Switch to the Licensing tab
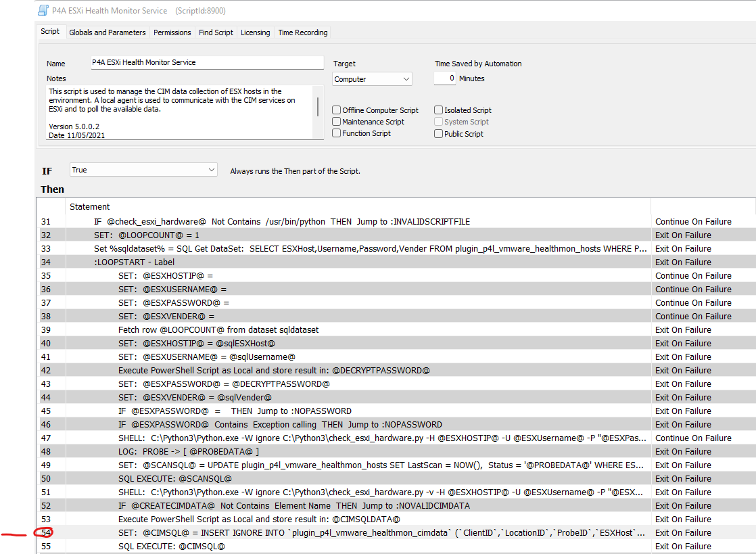The image size is (756, 554). 255,32
